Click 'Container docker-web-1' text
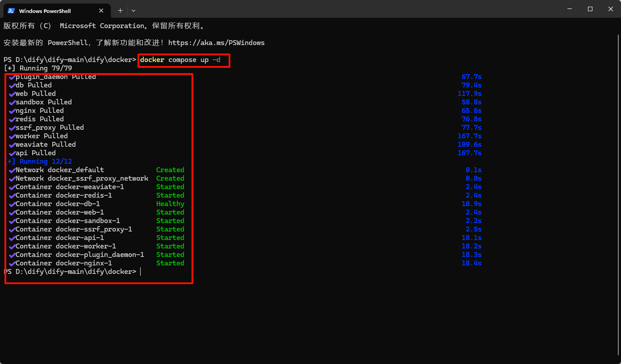 (x=60, y=212)
